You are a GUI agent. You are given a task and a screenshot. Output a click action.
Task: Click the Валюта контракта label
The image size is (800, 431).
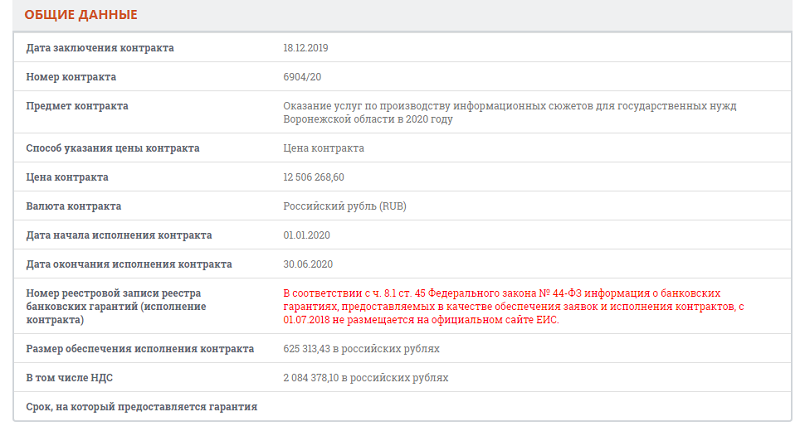(73, 207)
